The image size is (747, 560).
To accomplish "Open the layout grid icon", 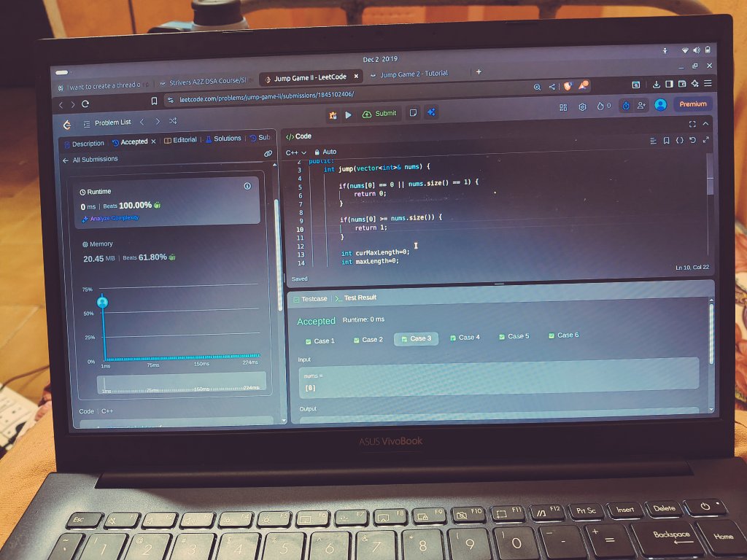I will click(x=563, y=108).
